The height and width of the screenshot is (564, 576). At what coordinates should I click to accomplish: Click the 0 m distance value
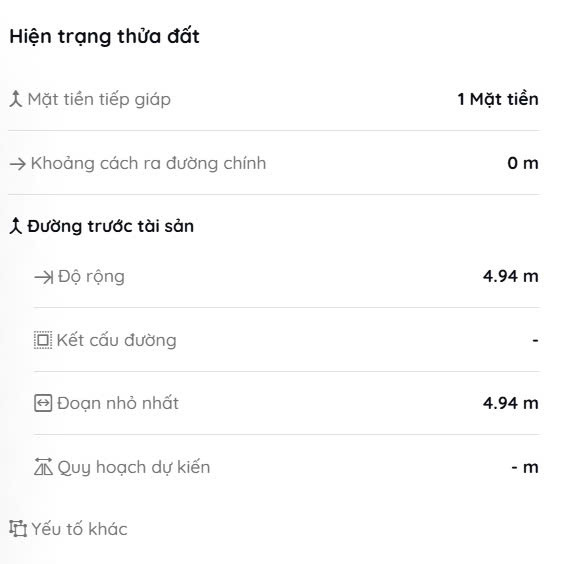523,163
